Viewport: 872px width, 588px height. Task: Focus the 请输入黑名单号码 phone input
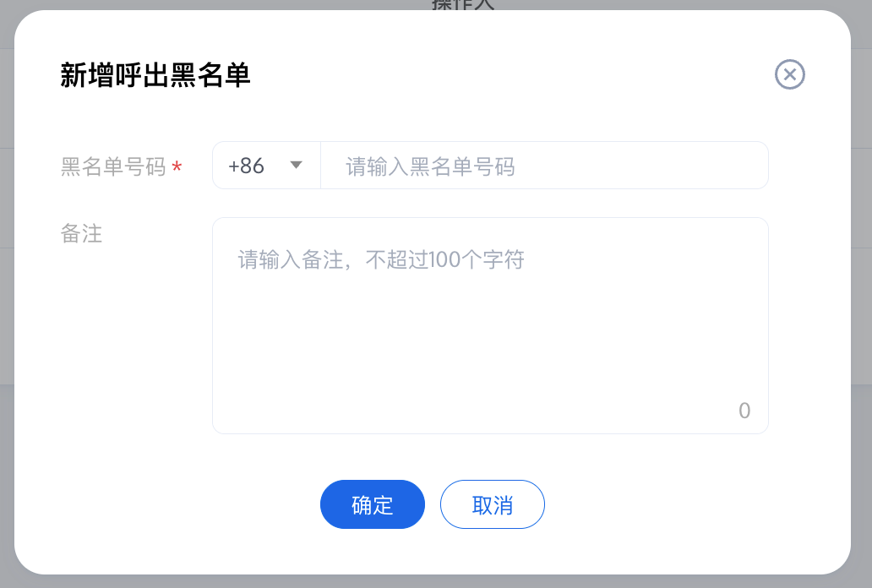pyautogui.click(x=544, y=166)
